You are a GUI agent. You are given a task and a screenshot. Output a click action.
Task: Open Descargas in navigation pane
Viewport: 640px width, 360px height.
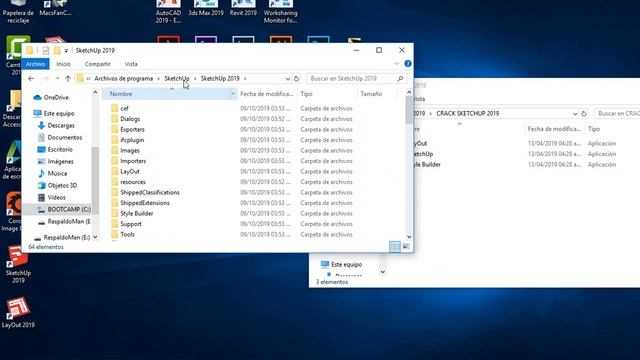tap(61, 125)
